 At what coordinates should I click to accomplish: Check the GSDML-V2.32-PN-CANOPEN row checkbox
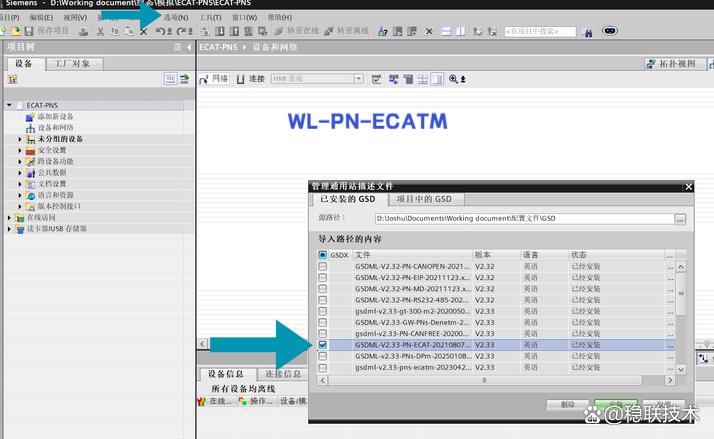pos(322,266)
